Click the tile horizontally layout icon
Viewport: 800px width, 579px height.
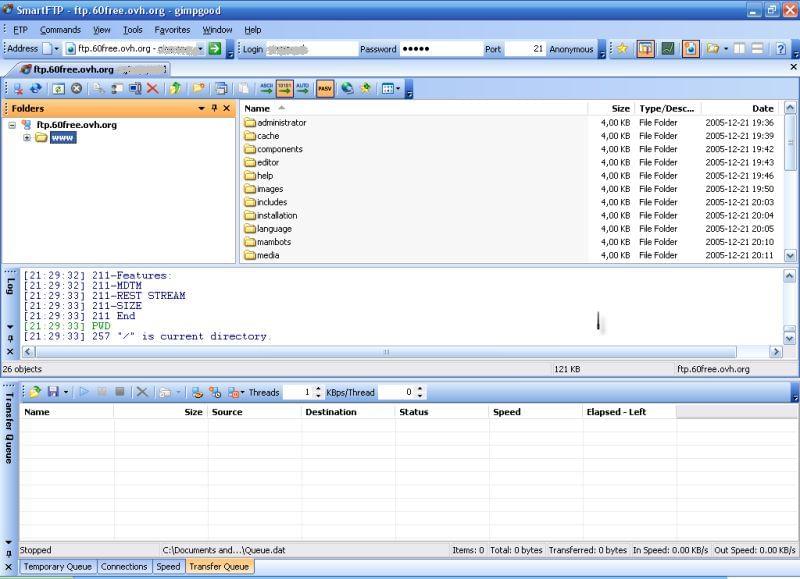[758, 48]
